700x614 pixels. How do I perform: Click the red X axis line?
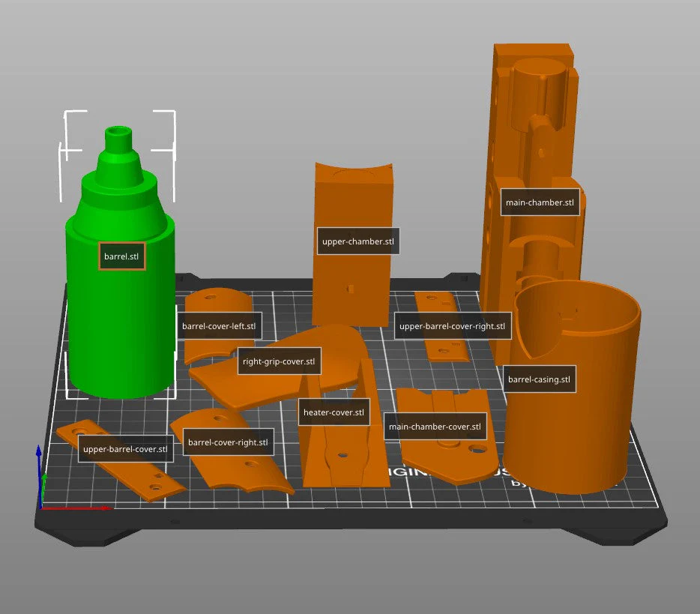point(76,508)
